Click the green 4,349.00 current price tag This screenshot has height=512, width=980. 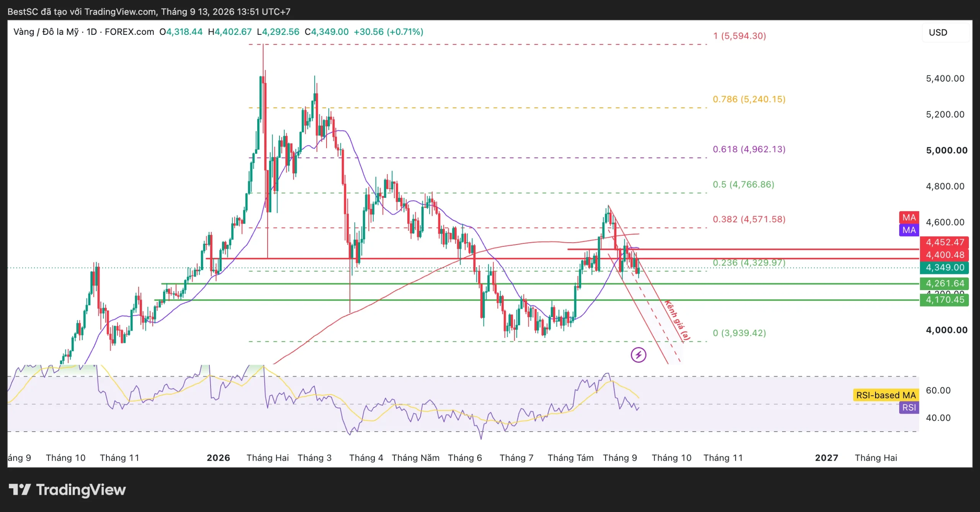944,267
